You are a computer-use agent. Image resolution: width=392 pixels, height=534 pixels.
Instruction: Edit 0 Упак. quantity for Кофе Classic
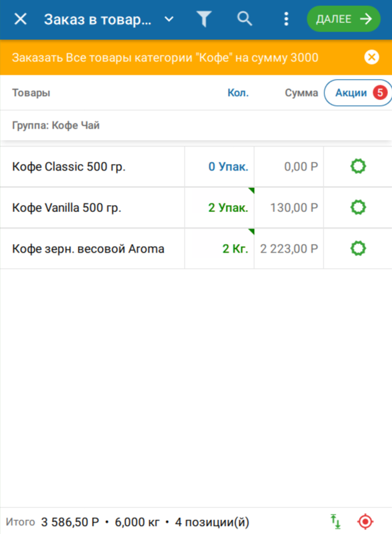[x=220, y=167]
